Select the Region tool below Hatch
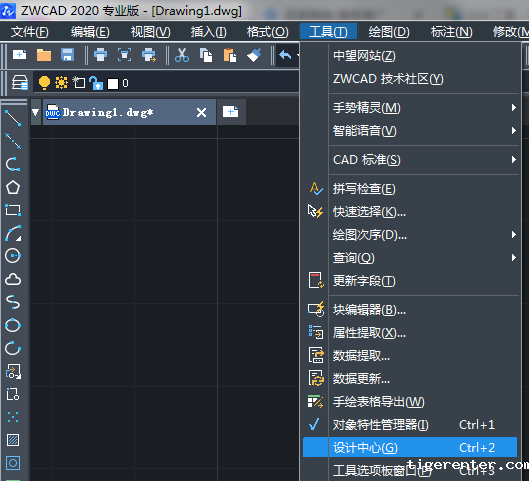 (x=13, y=463)
